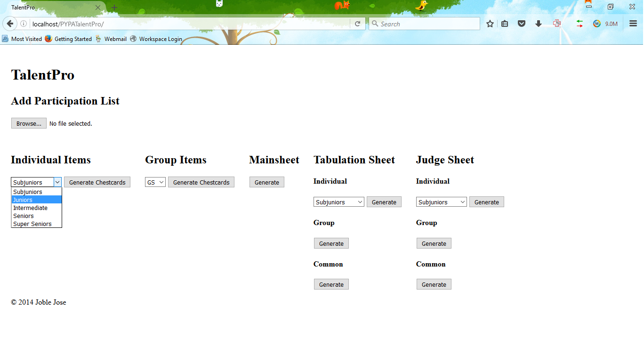Screen dimensions: 644x339
Task: Navigate back with the back arrow
Action: point(10,24)
